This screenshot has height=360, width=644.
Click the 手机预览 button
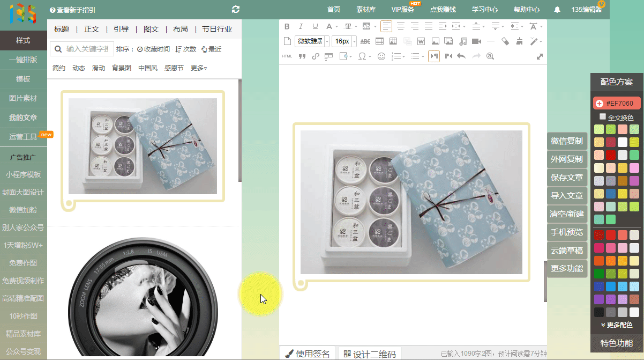(566, 232)
